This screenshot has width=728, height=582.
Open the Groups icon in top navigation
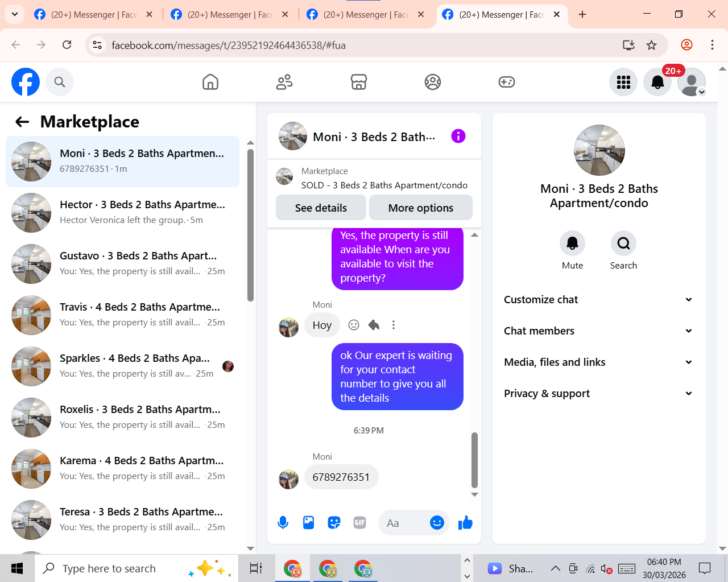point(433,82)
